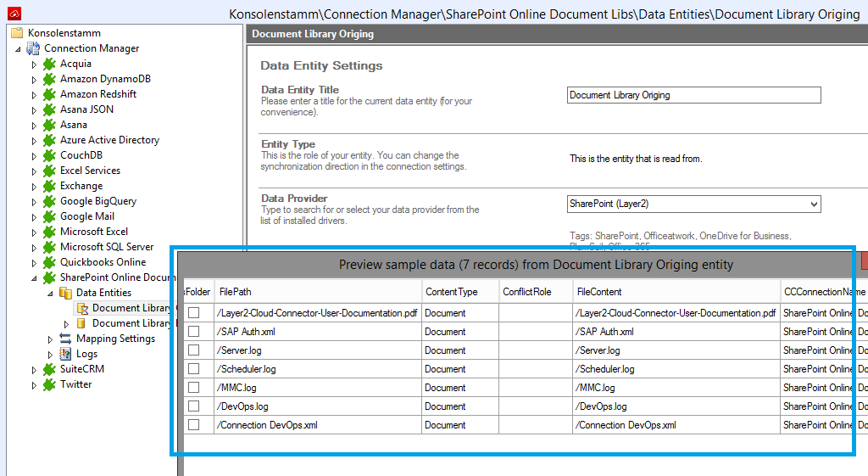The height and width of the screenshot is (476, 868).
Task: Toggle checkbox for Server.log row
Action: pos(194,350)
